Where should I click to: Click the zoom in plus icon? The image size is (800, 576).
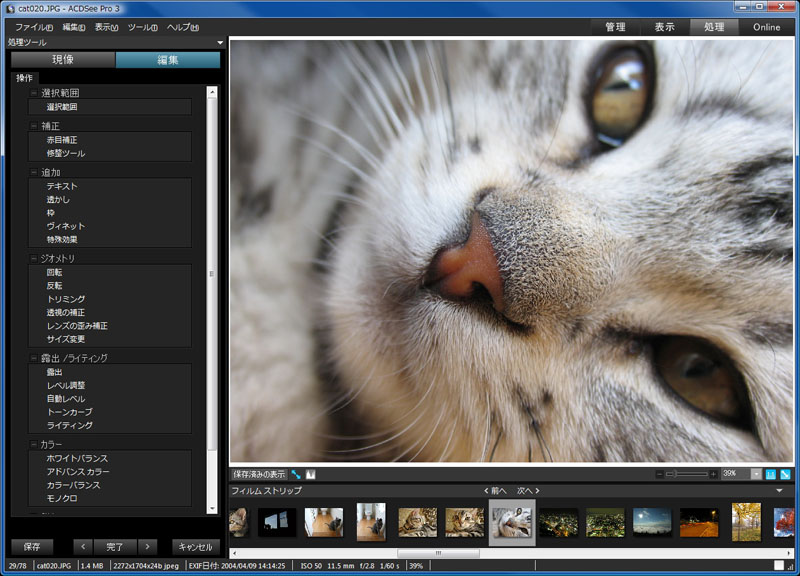713,474
